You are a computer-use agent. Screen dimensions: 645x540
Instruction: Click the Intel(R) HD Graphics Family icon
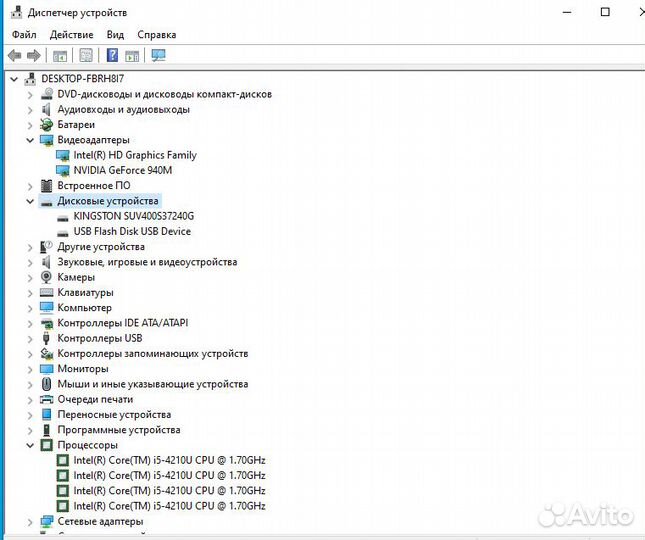(x=63, y=155)
